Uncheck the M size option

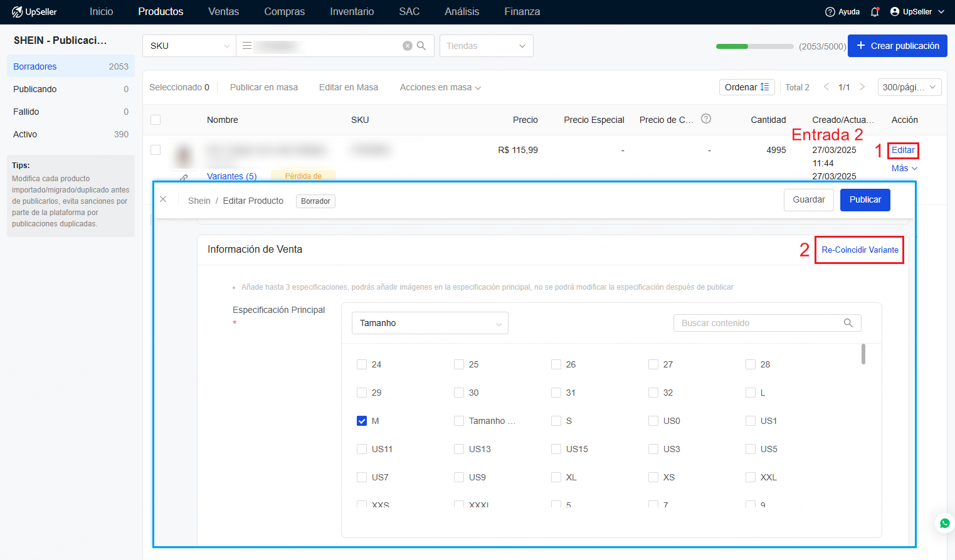(362, 421)
